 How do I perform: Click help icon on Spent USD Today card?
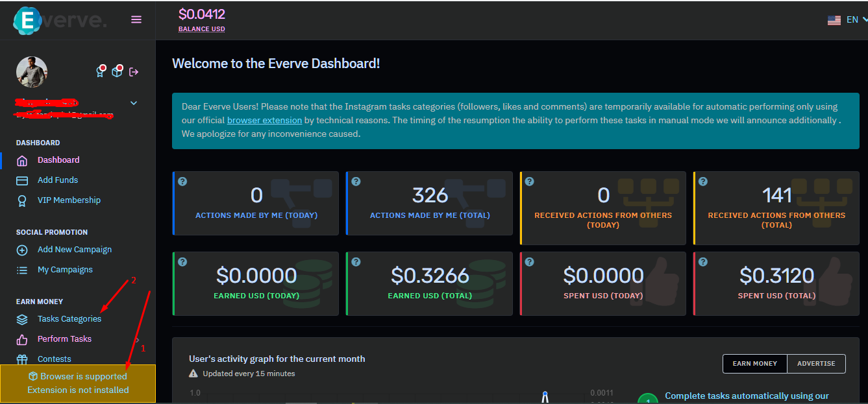(529, 262)
